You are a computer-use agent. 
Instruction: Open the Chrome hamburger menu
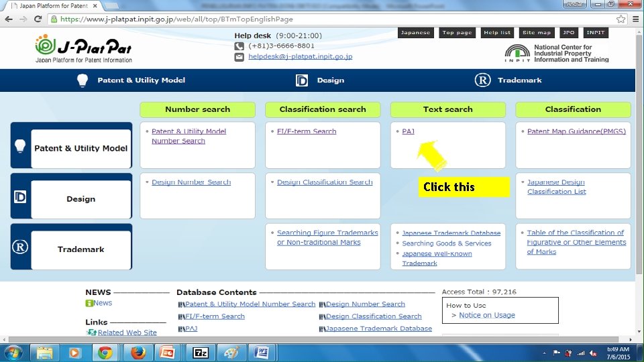[x=635, y=19]
